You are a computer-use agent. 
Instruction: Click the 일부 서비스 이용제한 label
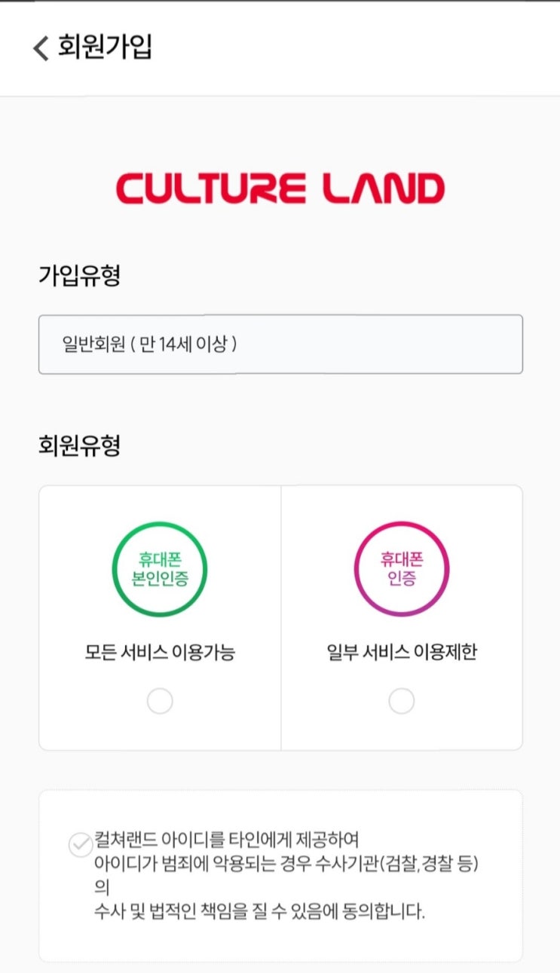click(x=401, y=653)
